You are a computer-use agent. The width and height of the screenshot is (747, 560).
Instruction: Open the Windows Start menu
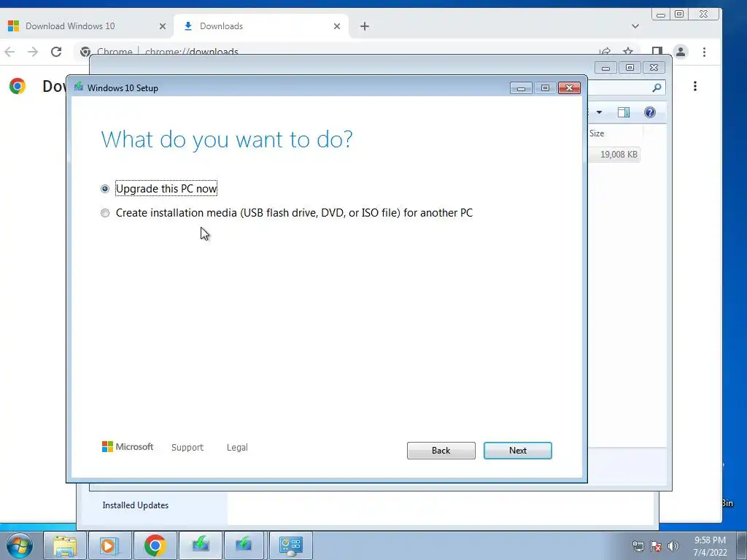[x=20, y=545]
